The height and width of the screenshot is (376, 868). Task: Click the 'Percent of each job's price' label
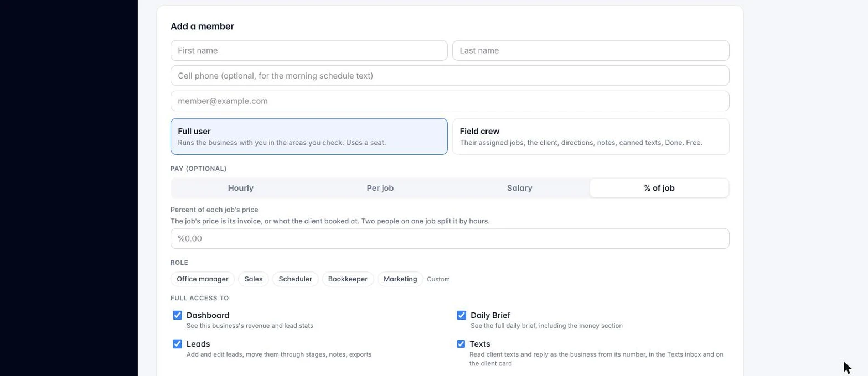pos(214,210)
